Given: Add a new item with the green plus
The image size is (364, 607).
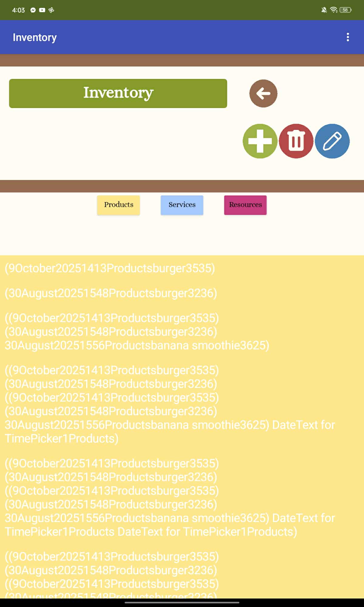Looking at the screenshot, I should pos(260,141).
